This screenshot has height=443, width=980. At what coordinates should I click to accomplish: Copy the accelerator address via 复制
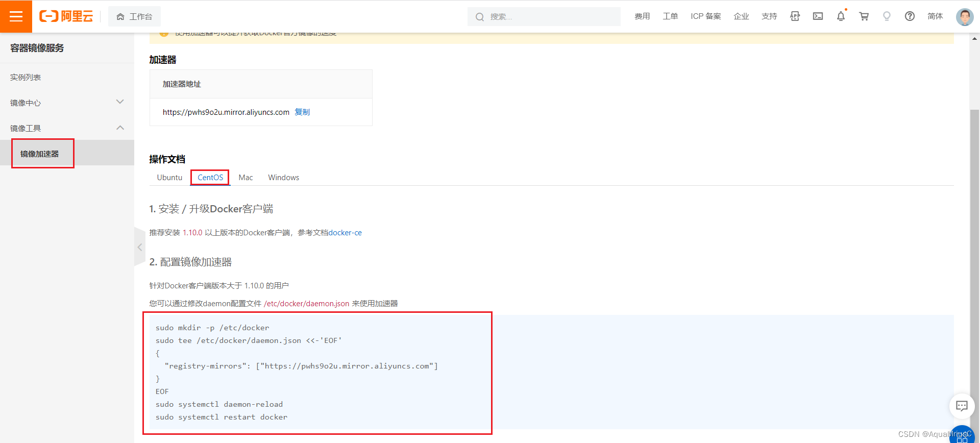(302, 112)
